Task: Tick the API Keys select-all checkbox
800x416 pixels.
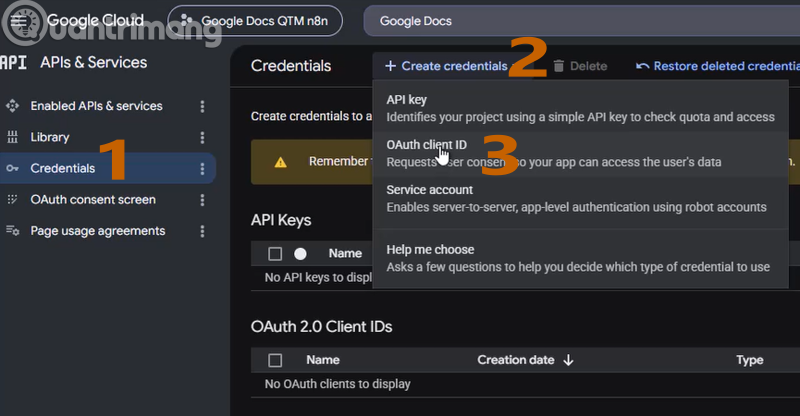Action: (275, 254)
